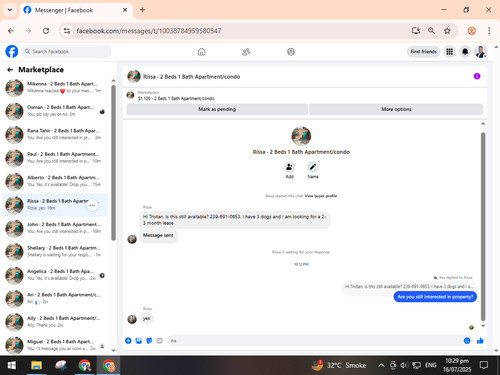This screenshot has height=375, width=500.
Task: Open the emoji picker in message box
Action: point(467,341)
